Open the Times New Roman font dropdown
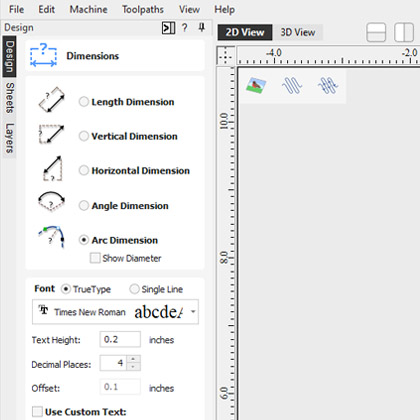Screen dimensions: 420x420 point(115,312)
